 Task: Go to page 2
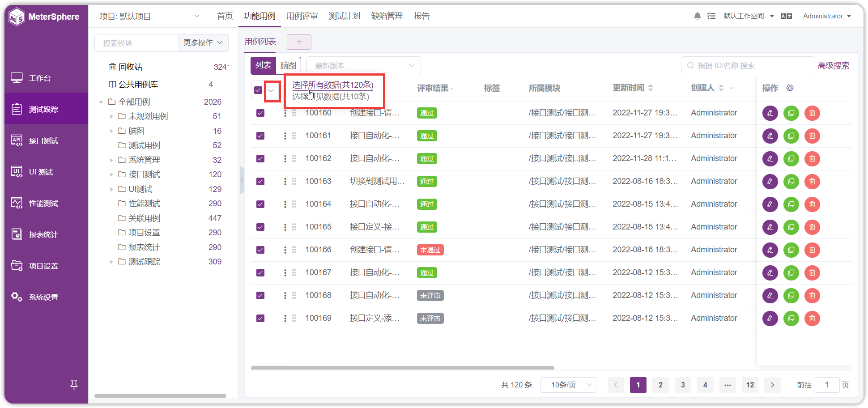pos(660,385)
